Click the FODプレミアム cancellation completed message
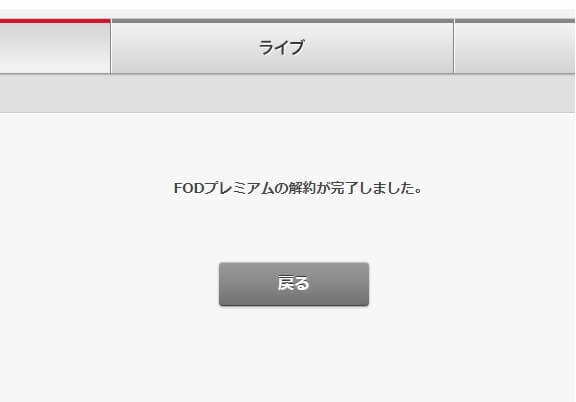 (298, 188)
